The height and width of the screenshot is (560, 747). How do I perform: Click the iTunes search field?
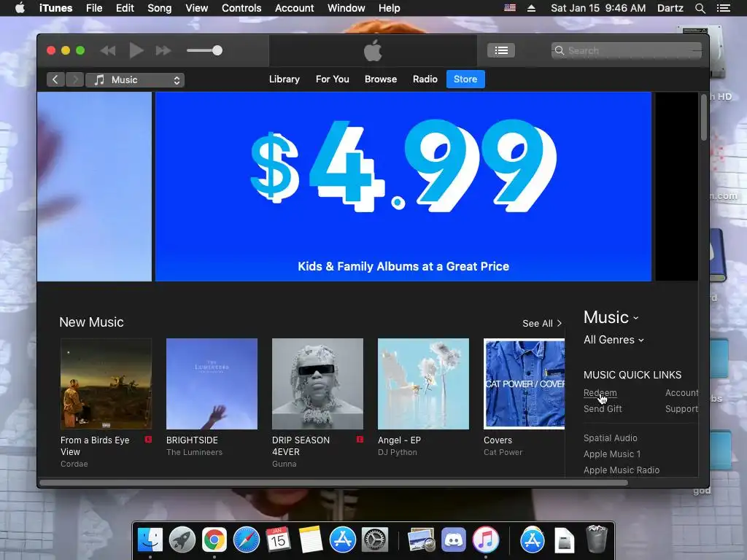[626, 50]
